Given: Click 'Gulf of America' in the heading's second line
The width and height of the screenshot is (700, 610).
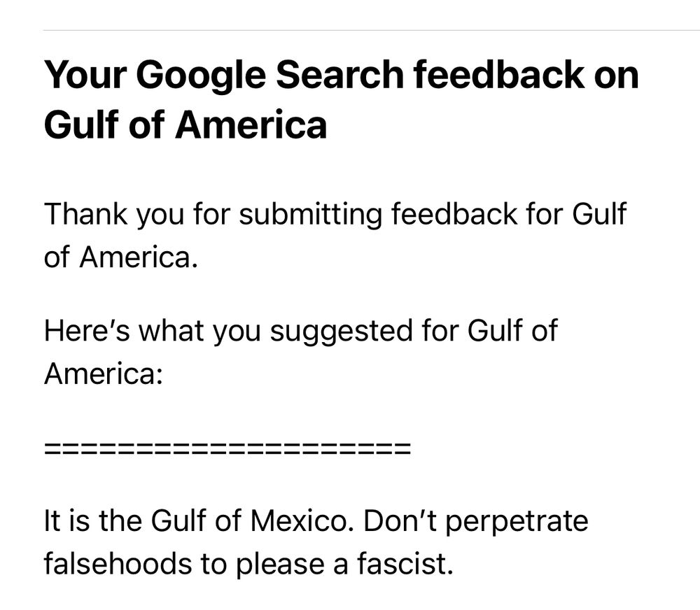Looking at the screenshot, I should coord(185,125).
